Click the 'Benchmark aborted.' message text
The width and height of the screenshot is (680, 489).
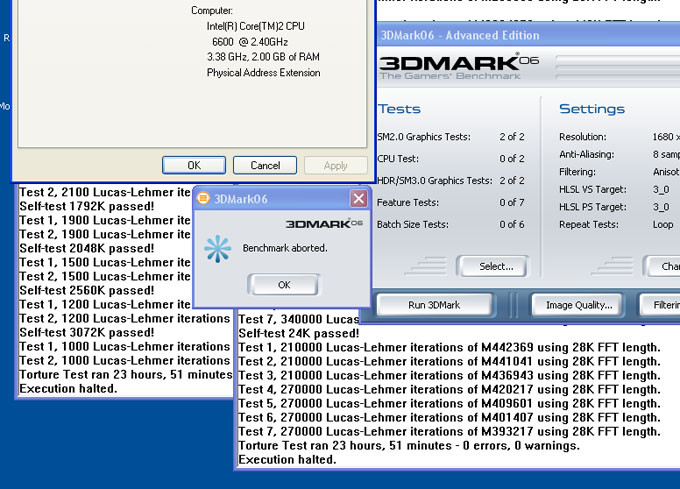point(285,248)
